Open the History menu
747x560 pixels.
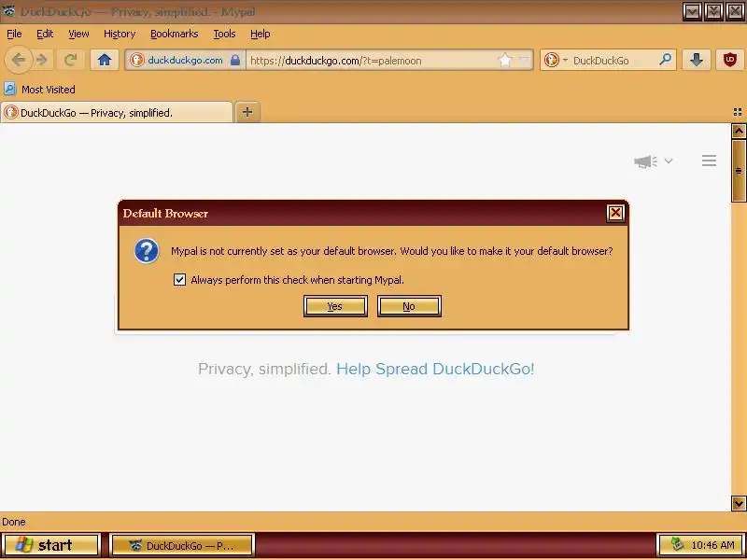[x=120, y=34]
